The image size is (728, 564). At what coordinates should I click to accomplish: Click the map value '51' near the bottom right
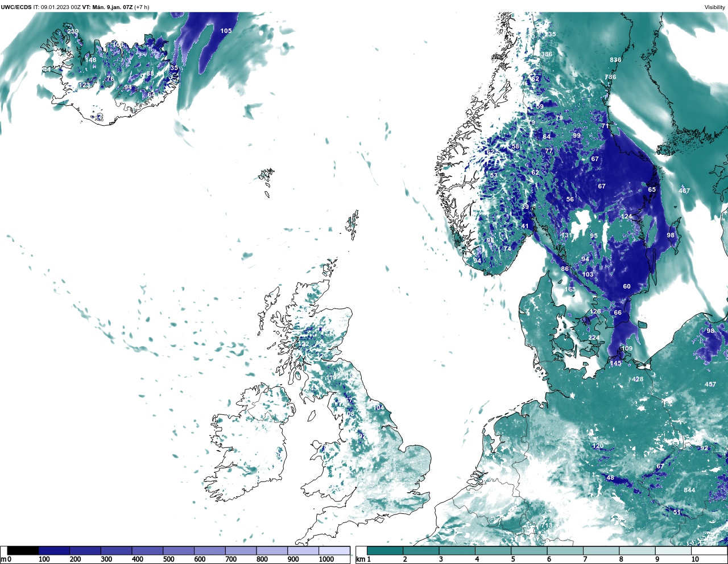point(677,512)
